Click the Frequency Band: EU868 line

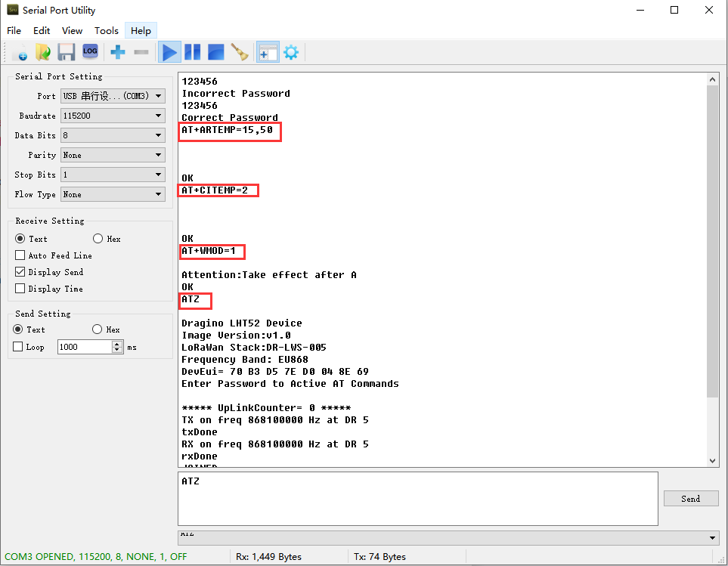tap(245, 360)
